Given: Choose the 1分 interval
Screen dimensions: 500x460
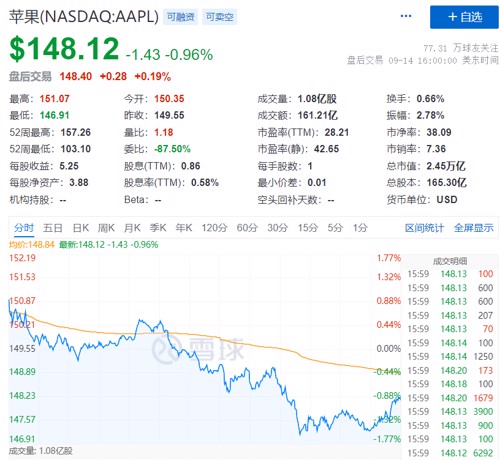Looking at the screenshot, I should point(361,228).
